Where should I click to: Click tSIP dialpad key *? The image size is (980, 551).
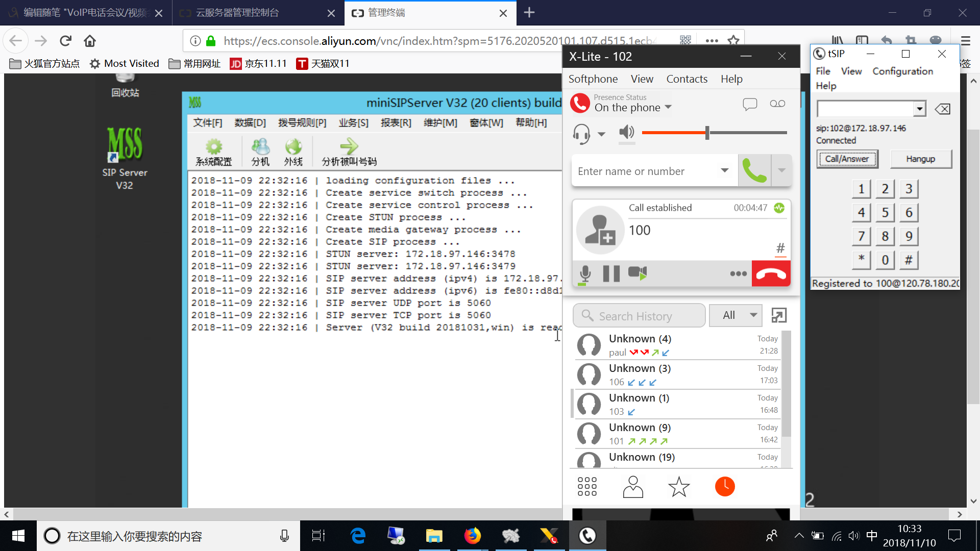(x=861, y=260)
